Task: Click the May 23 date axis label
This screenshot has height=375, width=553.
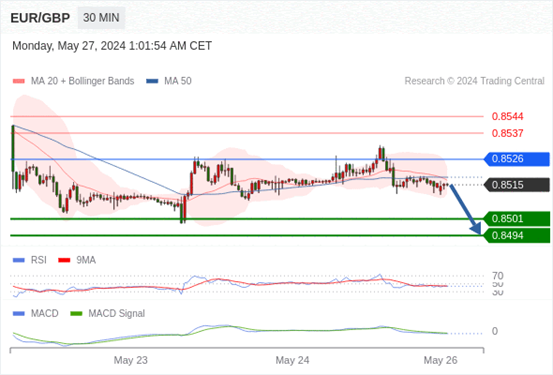Action: [130, 360]
